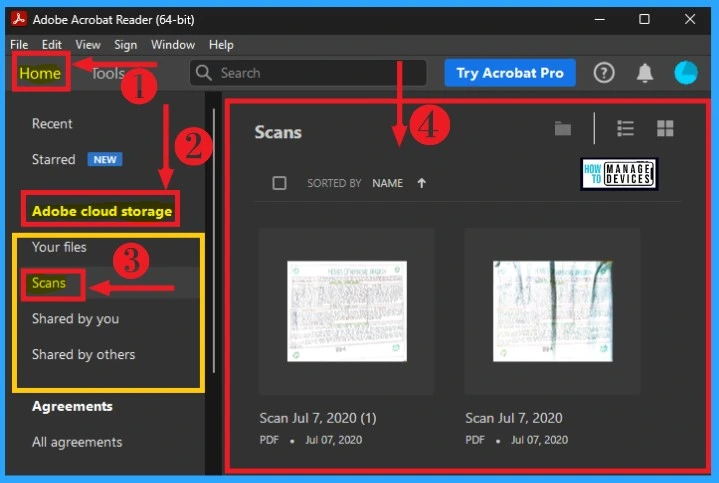Open the Help question mark icon
This screenshot has width=719, height=483.
pyautogui.click(x=604, y=72)
